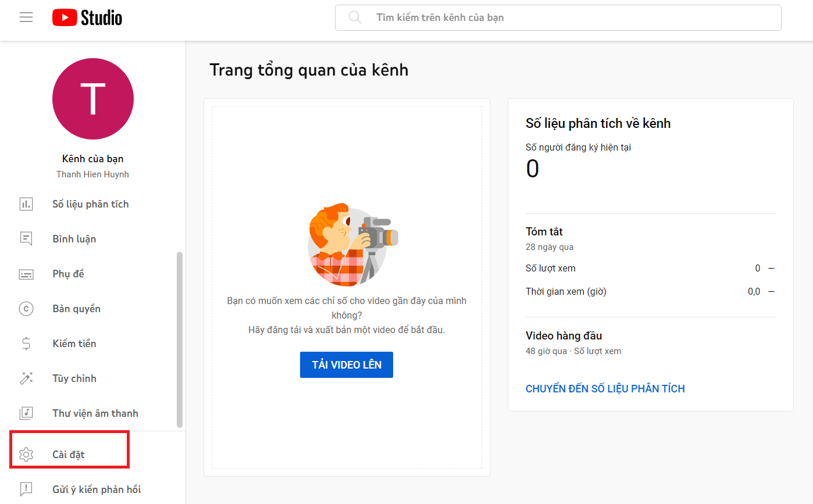
Task: Open the Số liệu phân tích (Analytics) icon
Action: [26, 203]
